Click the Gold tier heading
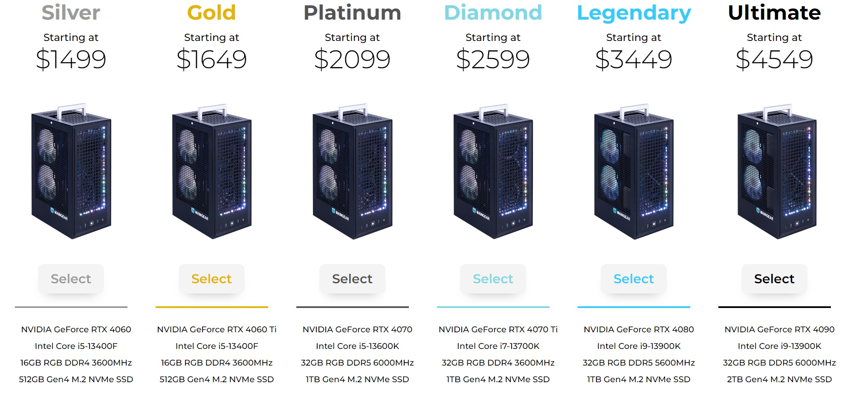Viewport: 868px width, 398px height. [x=211, y=13]
